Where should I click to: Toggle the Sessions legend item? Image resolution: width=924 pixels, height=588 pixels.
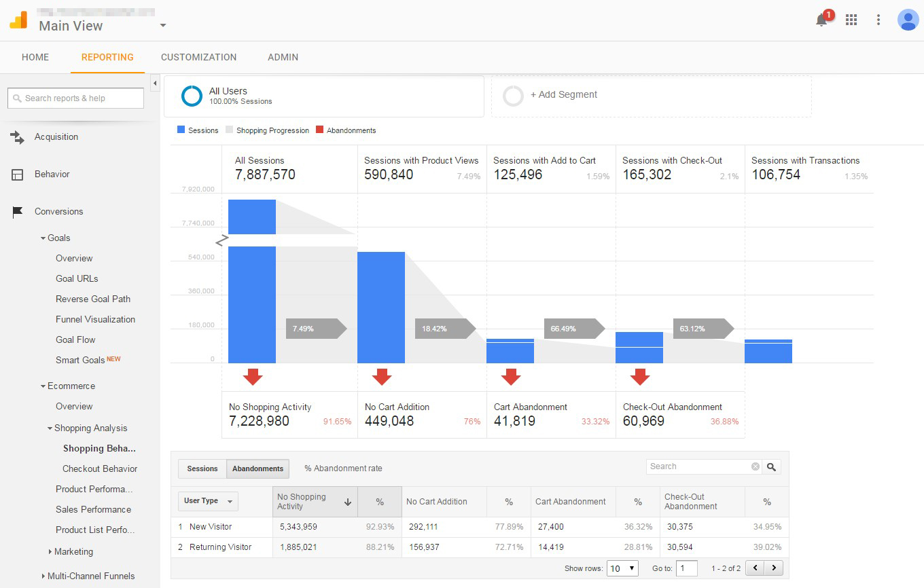(x=197, y=130)
